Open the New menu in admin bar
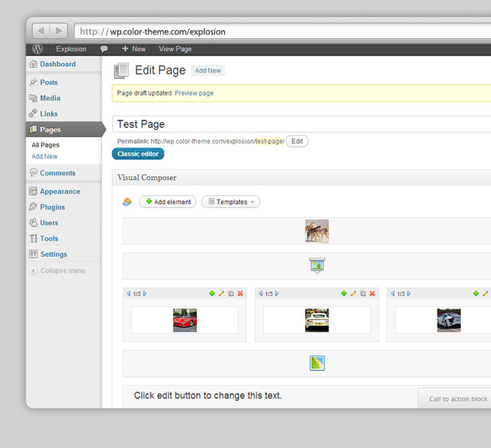Screen dimensions: 491x448 pos(134,49)
